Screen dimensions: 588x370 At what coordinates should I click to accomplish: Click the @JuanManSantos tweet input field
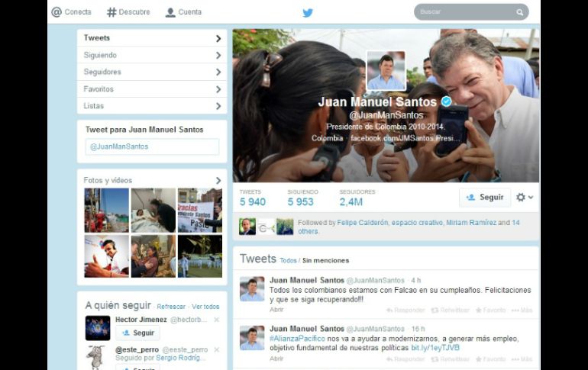point(152,146)
